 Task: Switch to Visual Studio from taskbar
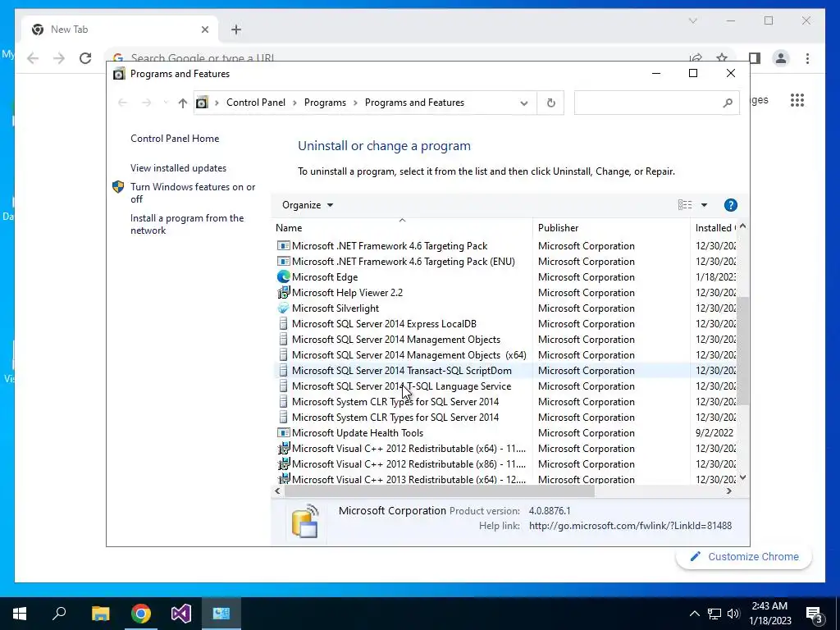(181, 614)
